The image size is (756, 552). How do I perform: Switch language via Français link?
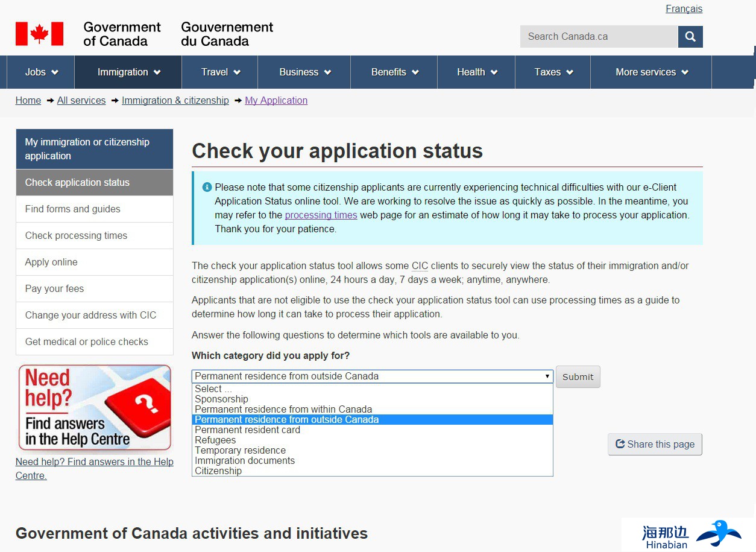click(684, 9)
